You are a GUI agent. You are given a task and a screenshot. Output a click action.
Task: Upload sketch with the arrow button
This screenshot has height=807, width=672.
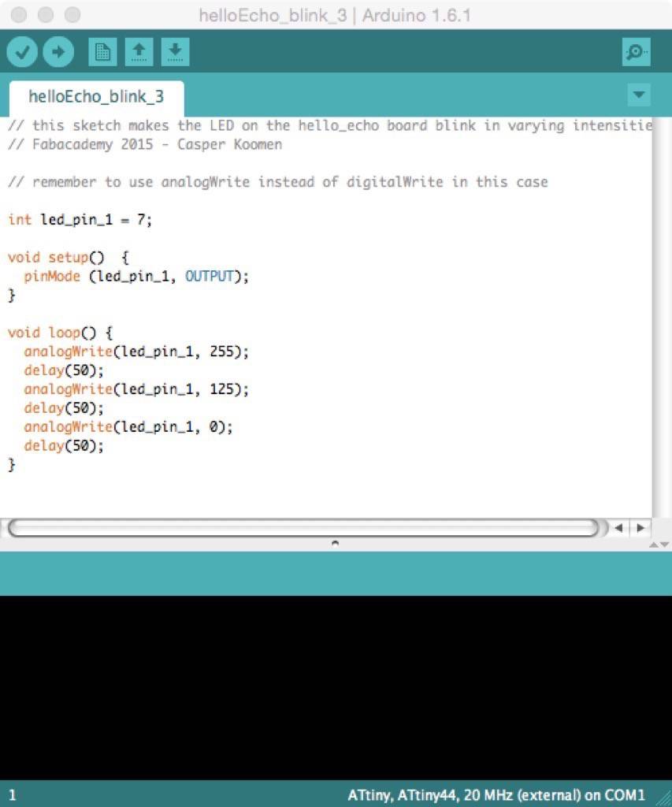tap(58, 51)
